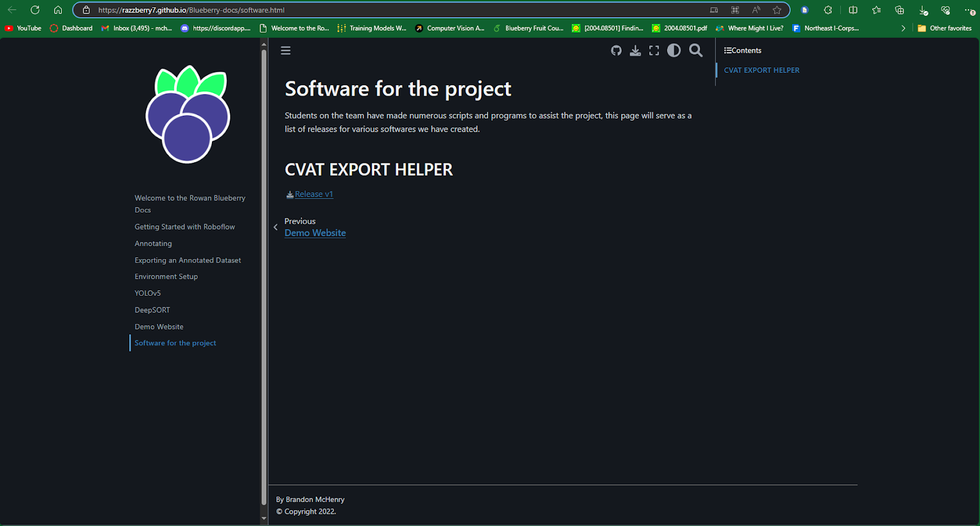The width and height of the screenshot is (980, 526).
Task: Toggle the sidebar with the hamburger icon
Action: pyautogui.click(x=285, y=51)
